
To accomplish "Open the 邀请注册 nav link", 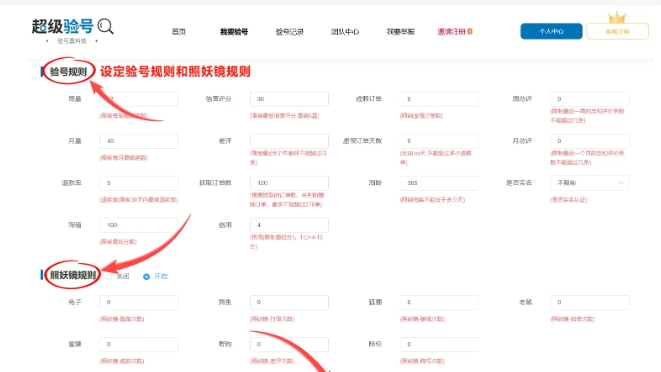I will point(451,32).
